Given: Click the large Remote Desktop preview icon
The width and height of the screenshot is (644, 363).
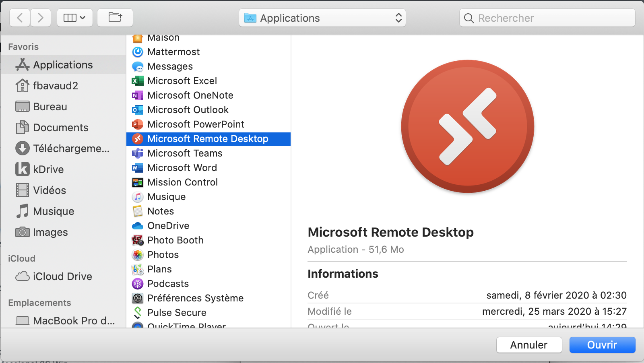Looking at the screenshot, I should click(467, 126).
